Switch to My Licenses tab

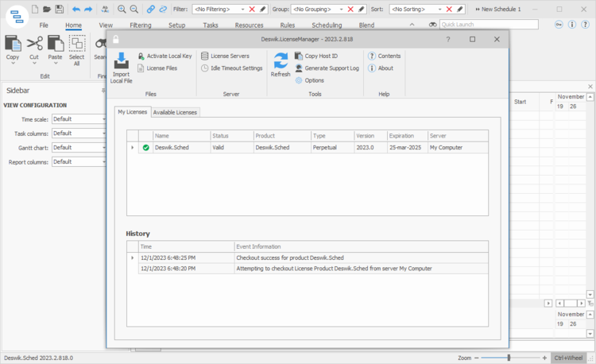point(132,112)
